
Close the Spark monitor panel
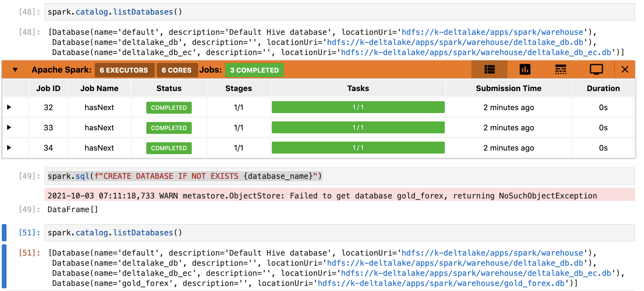coord(625,70)
